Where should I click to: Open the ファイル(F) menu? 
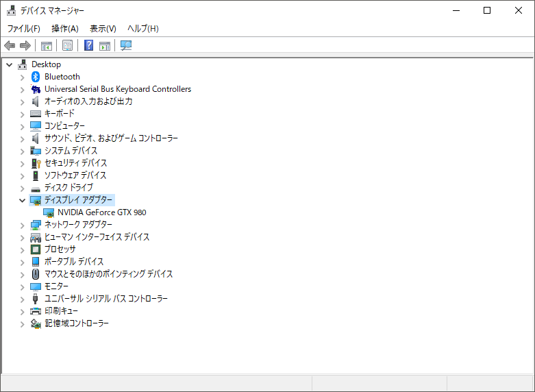pyautogui.click(x=23, y=29)
